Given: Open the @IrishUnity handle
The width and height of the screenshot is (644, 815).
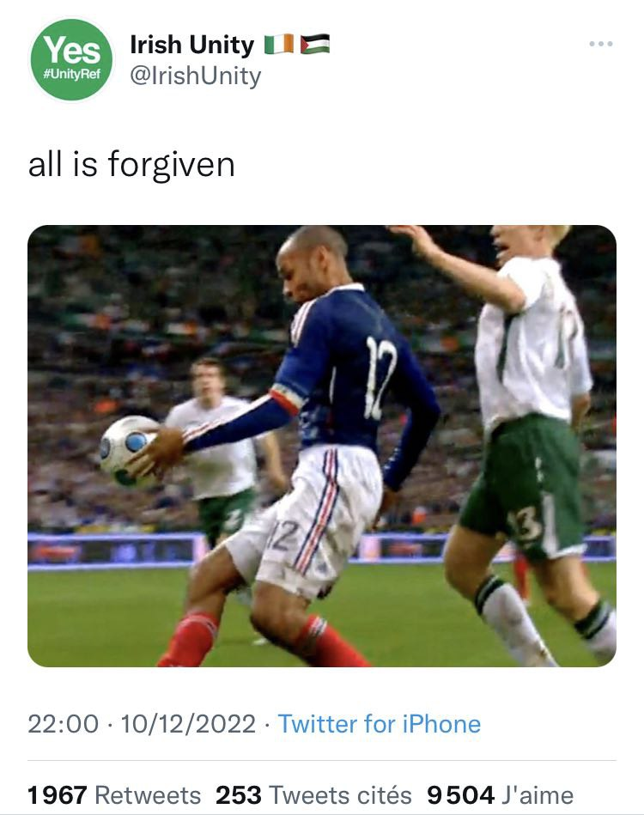Looking at the screenshot, I should point(196,76).
